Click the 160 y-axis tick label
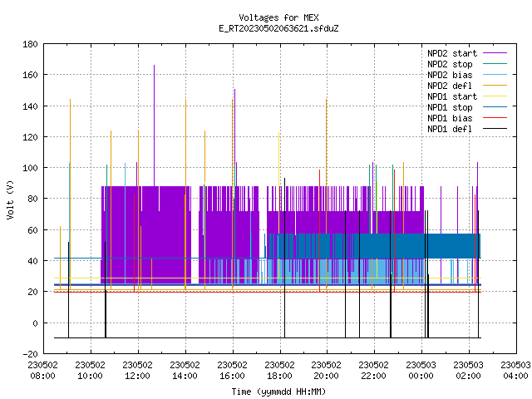532x399 pixels. 30,75
